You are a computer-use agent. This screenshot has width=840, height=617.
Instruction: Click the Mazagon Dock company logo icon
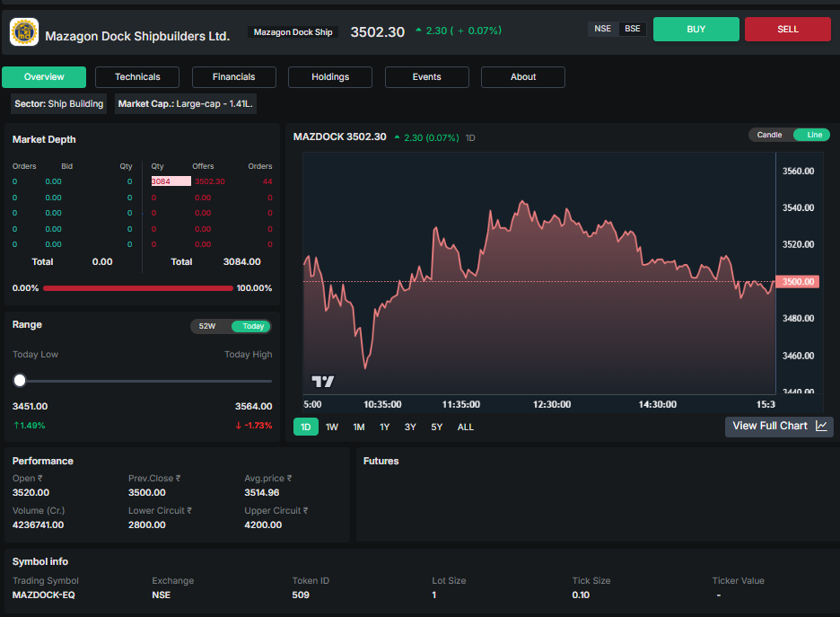pos(24,31)
